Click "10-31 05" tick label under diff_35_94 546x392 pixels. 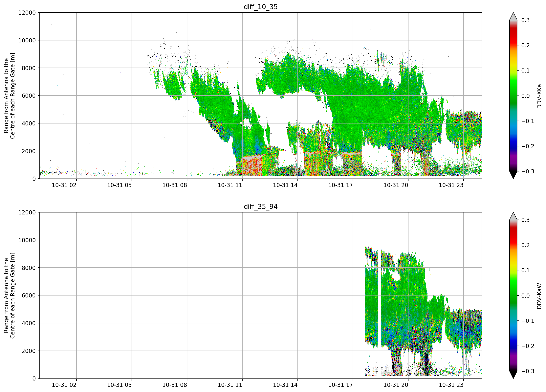pos(120,385)
